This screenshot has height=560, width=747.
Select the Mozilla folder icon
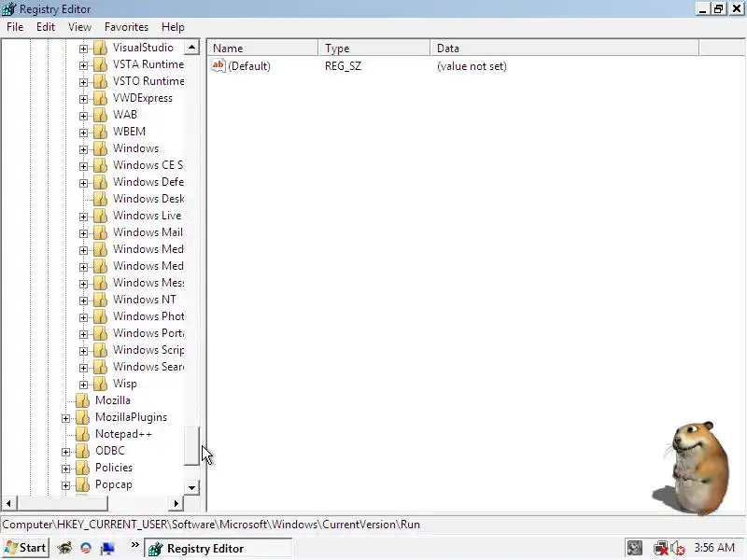[82, 400]
